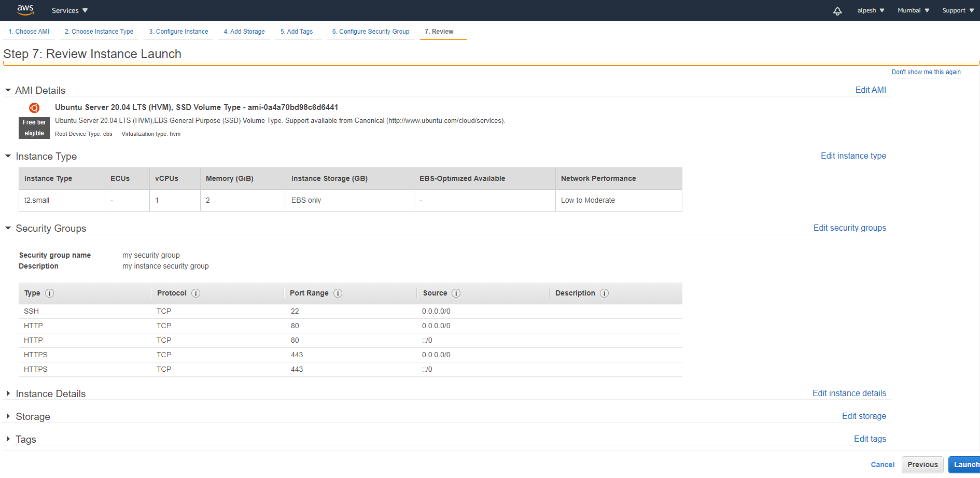Click the Ubuntu AMI logo icon
This screenshot has height=478, width=980.
point(34,108)
